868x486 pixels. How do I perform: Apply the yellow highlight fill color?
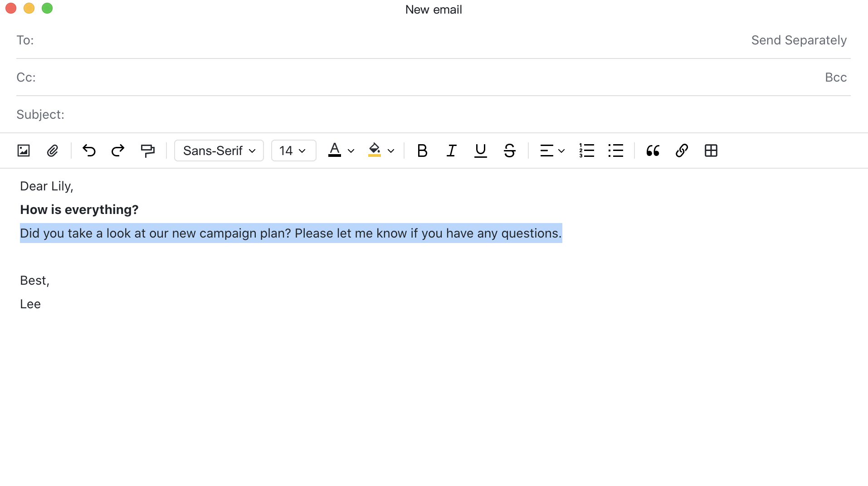(375, 151)
